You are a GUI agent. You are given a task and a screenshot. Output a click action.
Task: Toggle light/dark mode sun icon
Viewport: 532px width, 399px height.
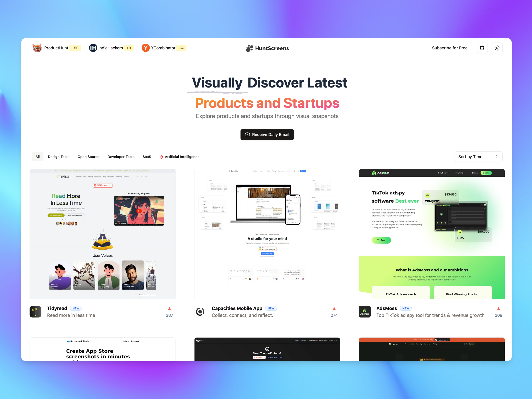pos(497,48)
